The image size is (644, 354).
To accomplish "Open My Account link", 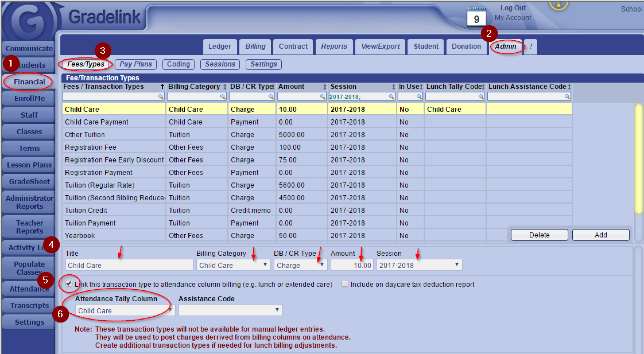I will 513,18.
